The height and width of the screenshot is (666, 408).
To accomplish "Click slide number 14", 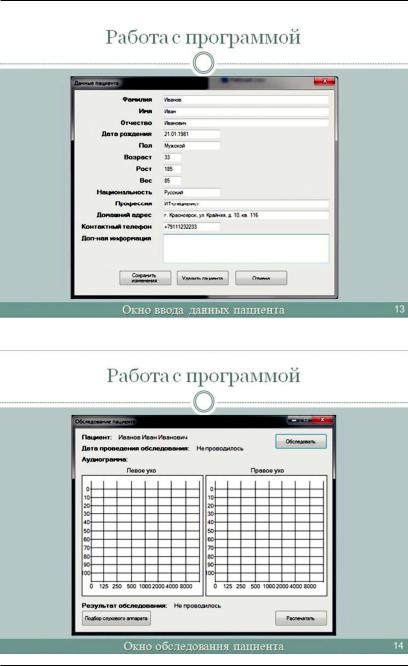I will click(x=398, y=646).
